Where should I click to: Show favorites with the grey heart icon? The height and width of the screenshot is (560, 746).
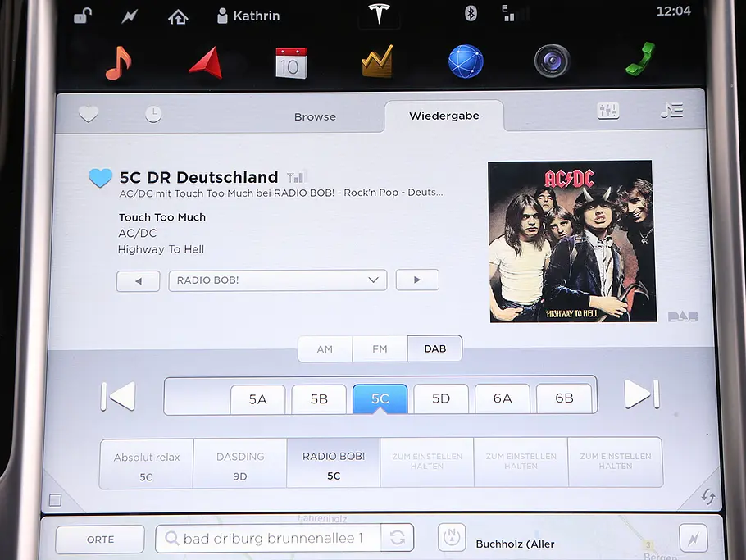89,114
